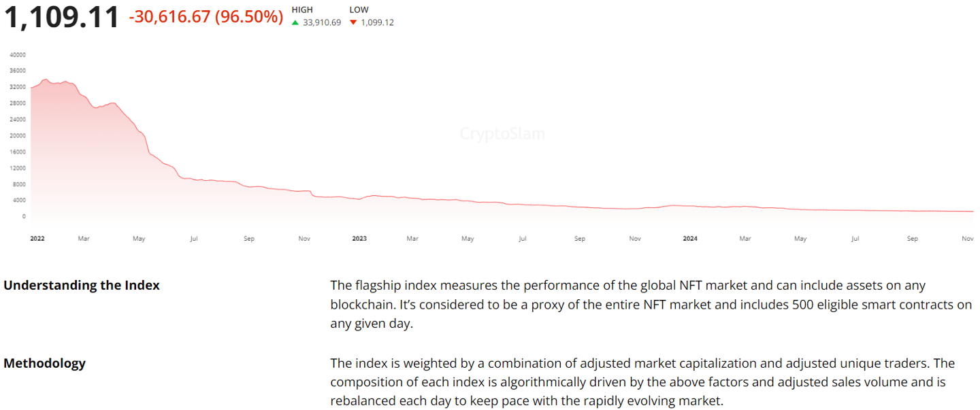Select the 1,109.11 index value
Image resolution: width=980 pixels, height=410 pixels.
[63, 17]
